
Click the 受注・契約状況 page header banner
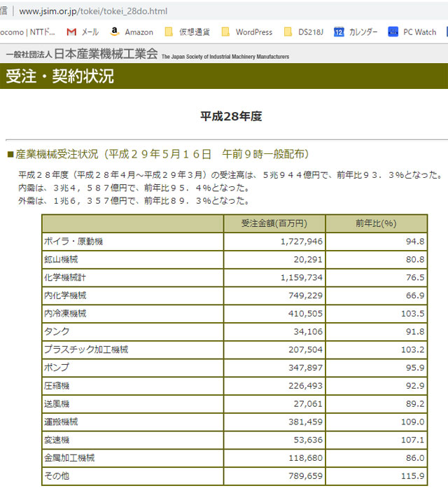(59, 76)
